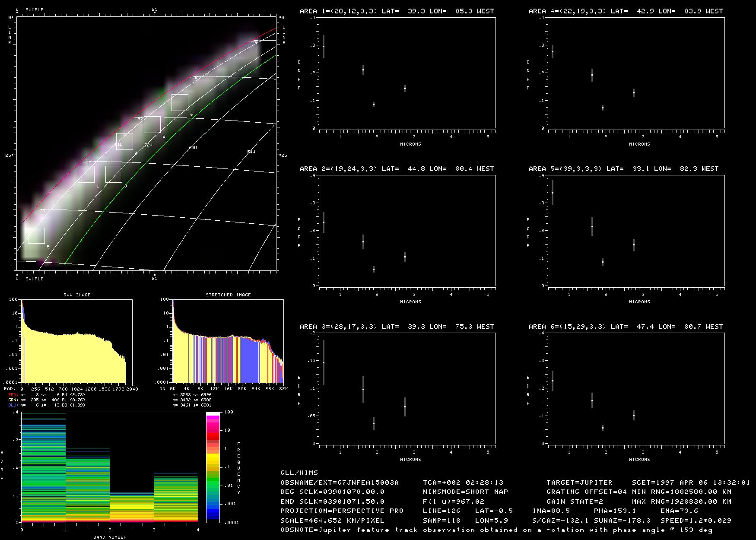Viewport: 756px width, 540px height.
Task: Click the AREA 6 plot title
Action: [626, 327]
